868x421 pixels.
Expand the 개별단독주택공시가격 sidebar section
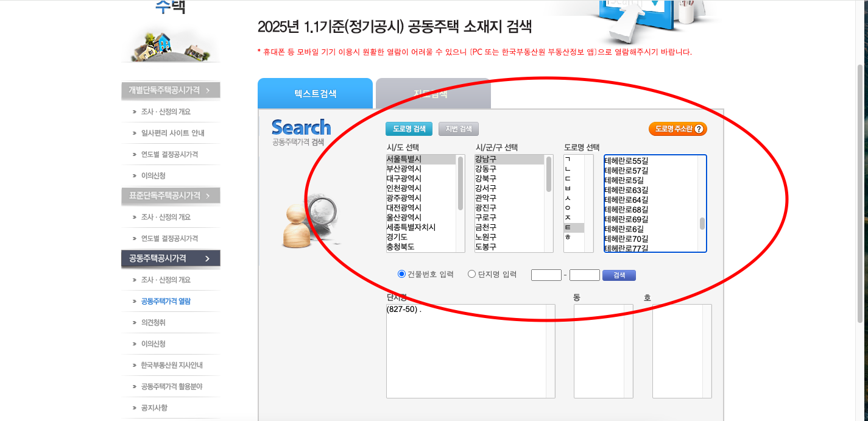tap(171, 90)
